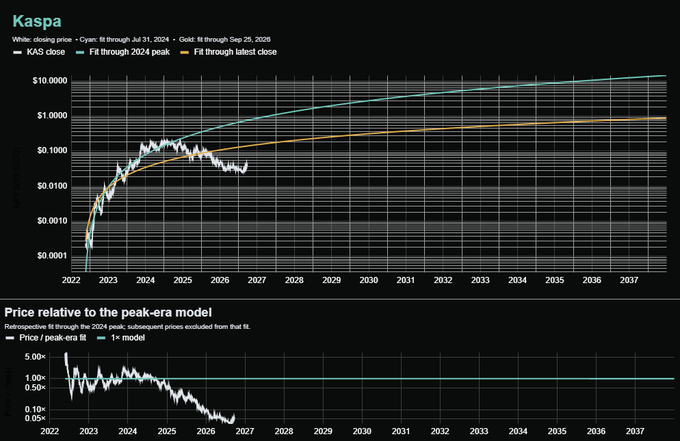Click 2025 on the lower ratio chart axis
Viewport: 680px width, 441px height.
tap(167, 431)
